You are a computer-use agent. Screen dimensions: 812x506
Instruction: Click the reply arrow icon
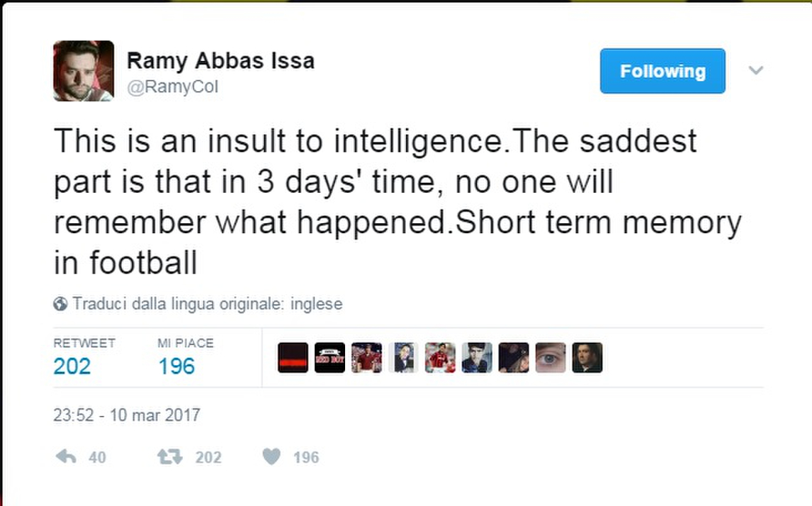[x=66, y=457]
